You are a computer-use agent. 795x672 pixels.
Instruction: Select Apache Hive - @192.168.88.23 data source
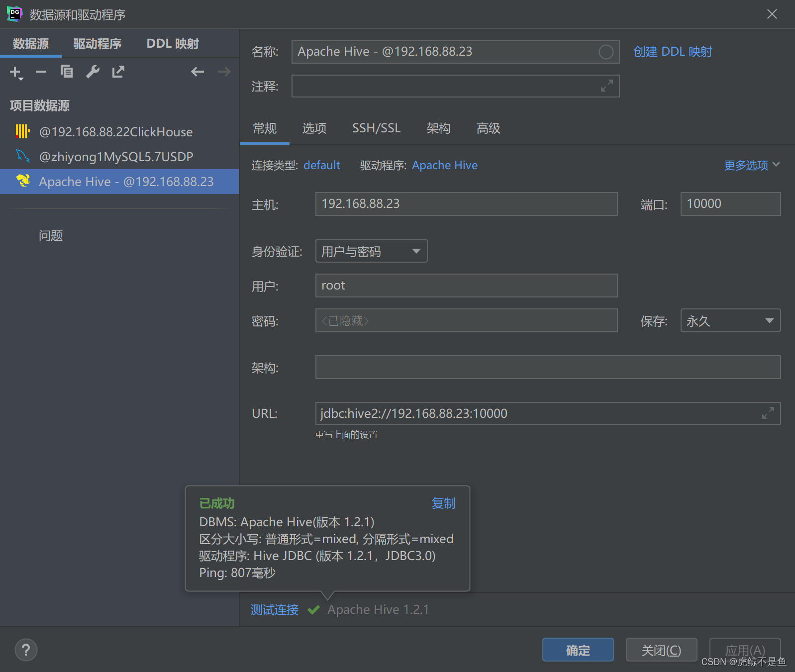(x=119, y=182)
